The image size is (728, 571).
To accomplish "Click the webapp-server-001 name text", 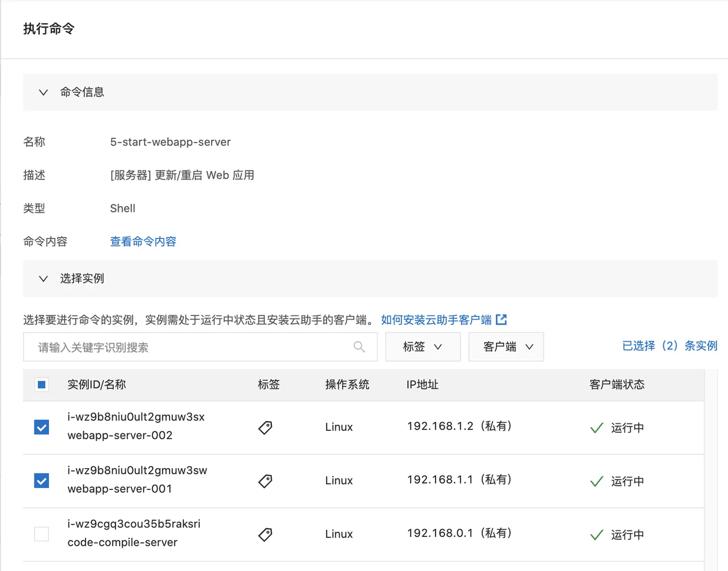I will [x=120, y=489].
